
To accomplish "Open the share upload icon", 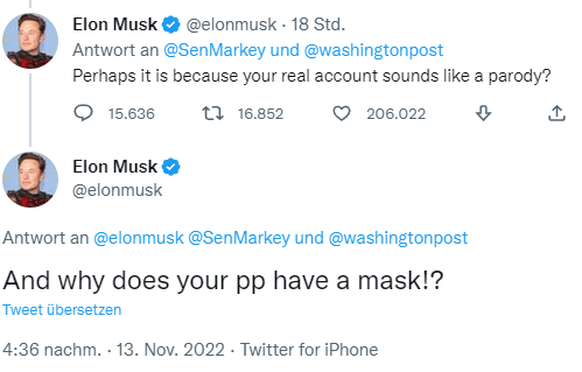I will coord(556,113).
